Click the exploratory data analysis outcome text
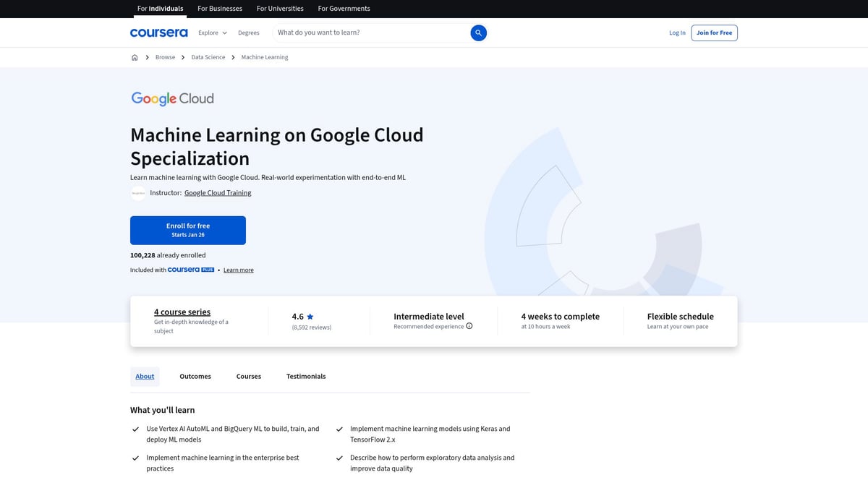868x488 pixels. coord(433,463)
